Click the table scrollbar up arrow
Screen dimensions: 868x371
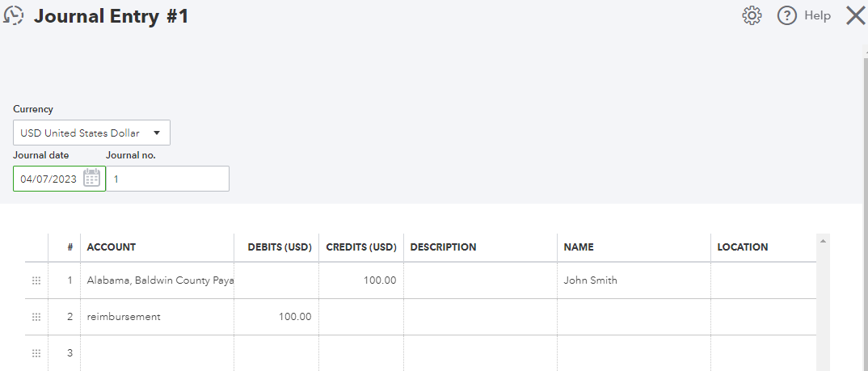pos(824,241)
